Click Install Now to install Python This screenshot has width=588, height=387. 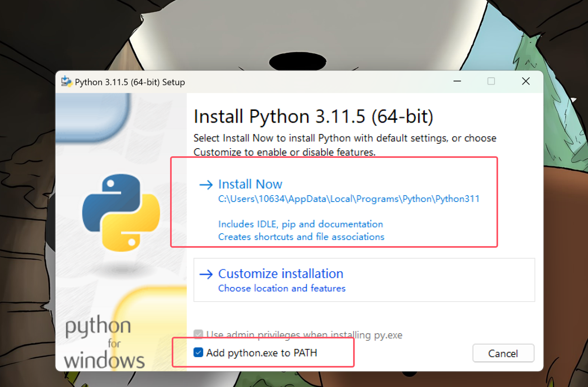[250, 184]
